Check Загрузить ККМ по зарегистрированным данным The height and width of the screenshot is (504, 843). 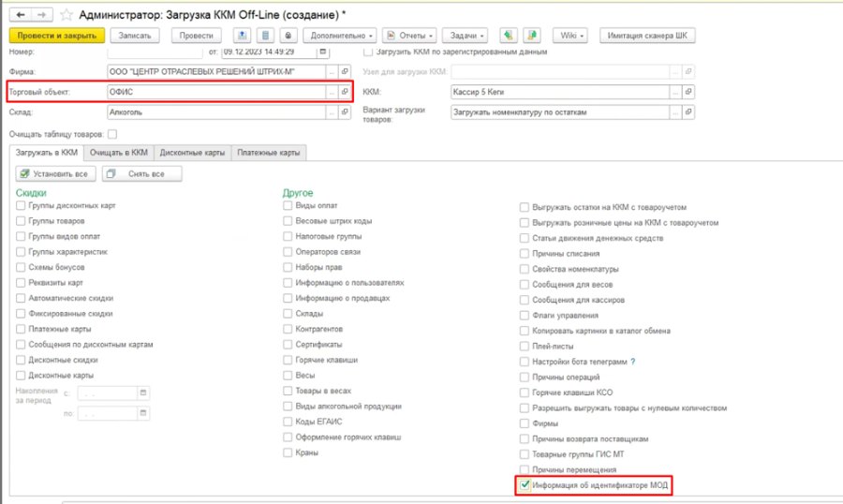368,52
